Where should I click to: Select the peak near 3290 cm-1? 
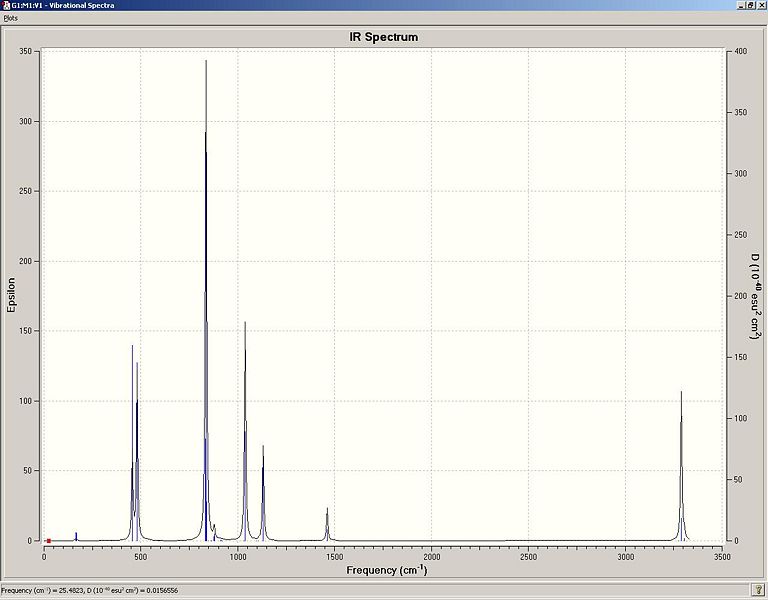coord(681,466)
